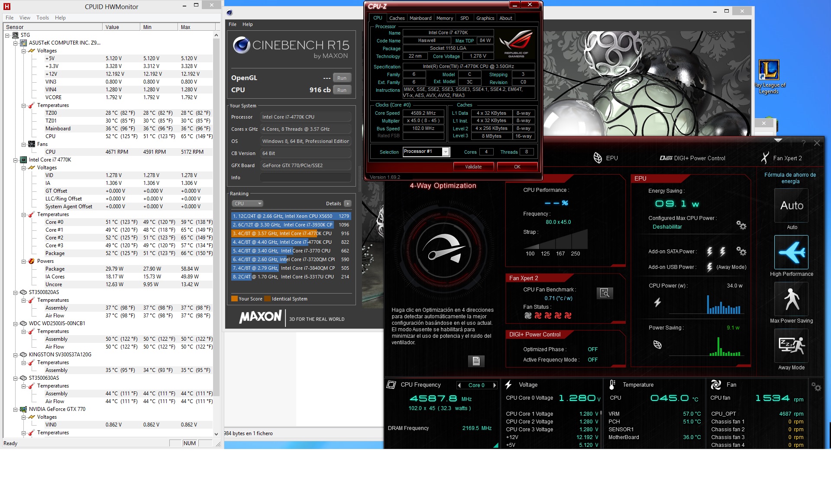
Task: Open the CPU ranking dropdown in Cinebench
Action: pos(248,204)
